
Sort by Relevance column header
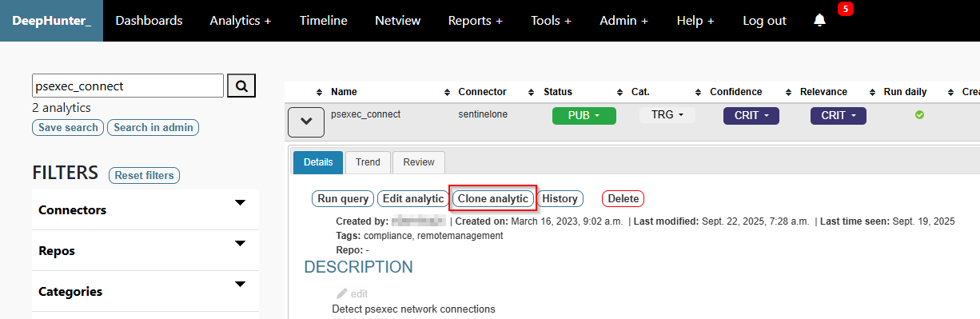823,92
